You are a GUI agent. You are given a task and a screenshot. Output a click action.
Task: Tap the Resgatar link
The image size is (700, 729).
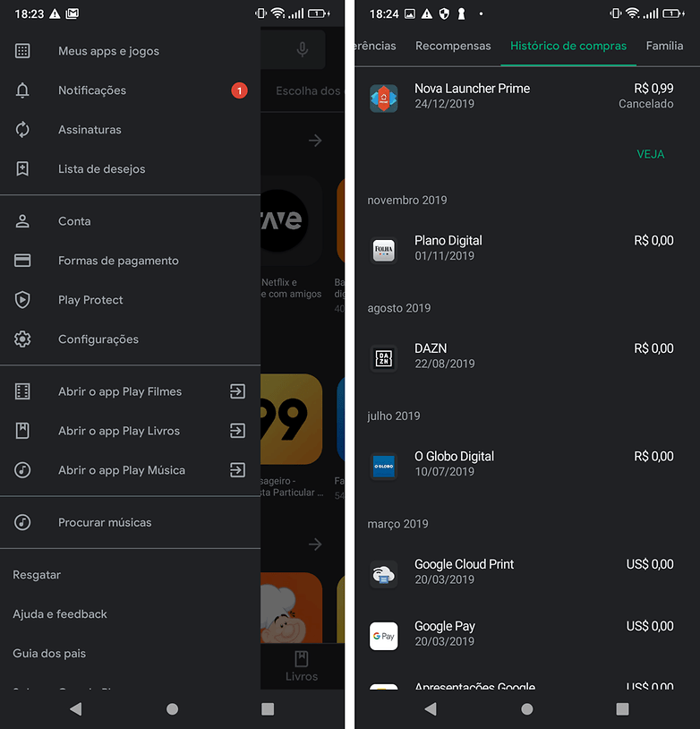[x=37, y=575]
